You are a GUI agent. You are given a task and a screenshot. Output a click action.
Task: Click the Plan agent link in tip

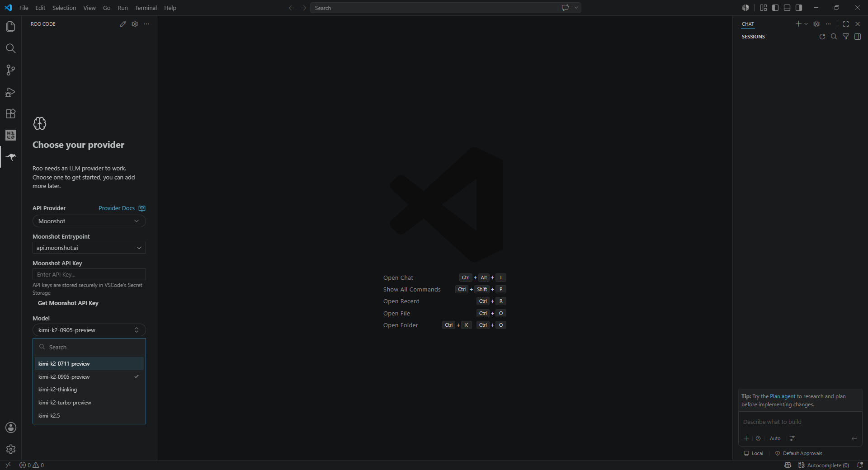(783, 396)
